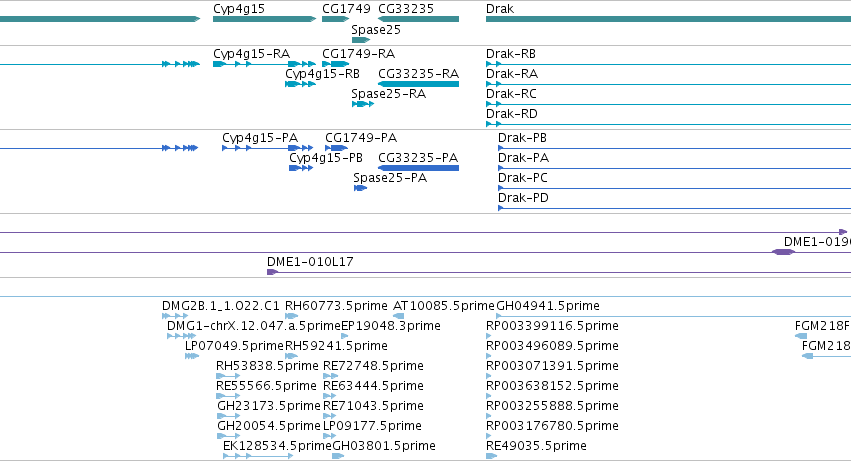Click the Cyp4g15-RA transcript label
Viewport: 851px width, 461px height.
[x=251, y=54]
